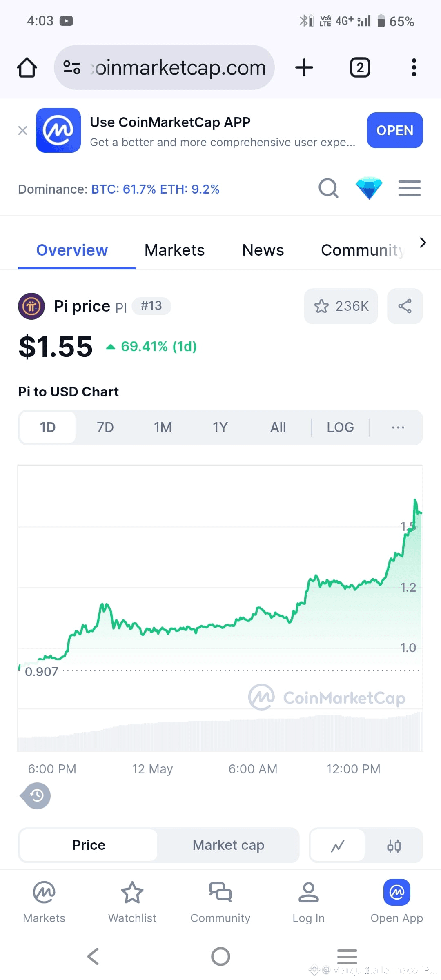Viewport: 441px width, 980px height.
Task: Open browser three-dot overflow menu
Action: click(414, 67)
